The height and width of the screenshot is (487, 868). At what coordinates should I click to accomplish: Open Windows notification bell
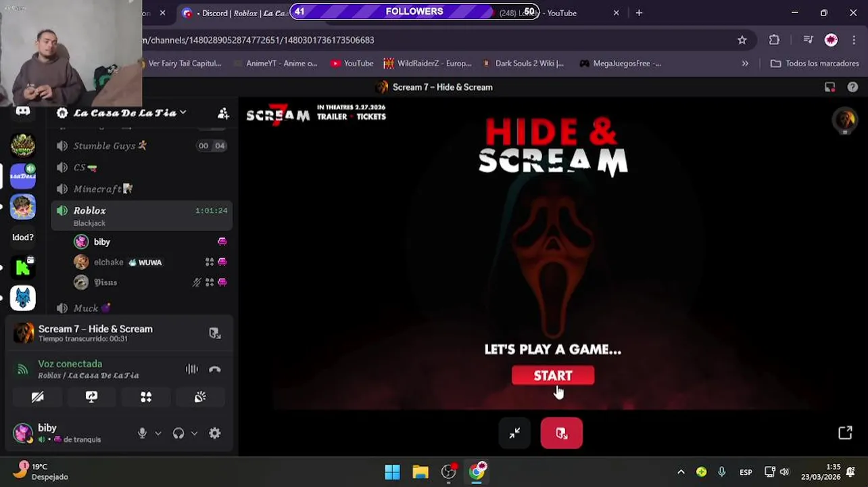coord(851,471)
